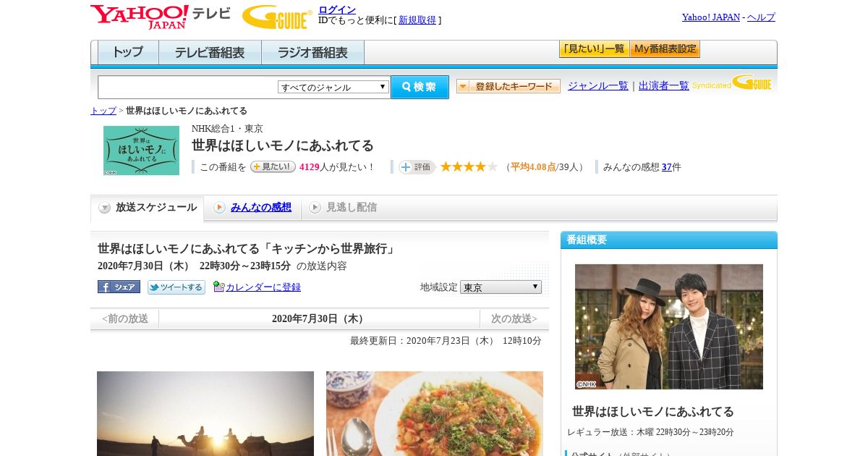This screenshot has height=456, width=868.
Task: Click the 「見たい!」一覧 button
Action: pos(594,49)
